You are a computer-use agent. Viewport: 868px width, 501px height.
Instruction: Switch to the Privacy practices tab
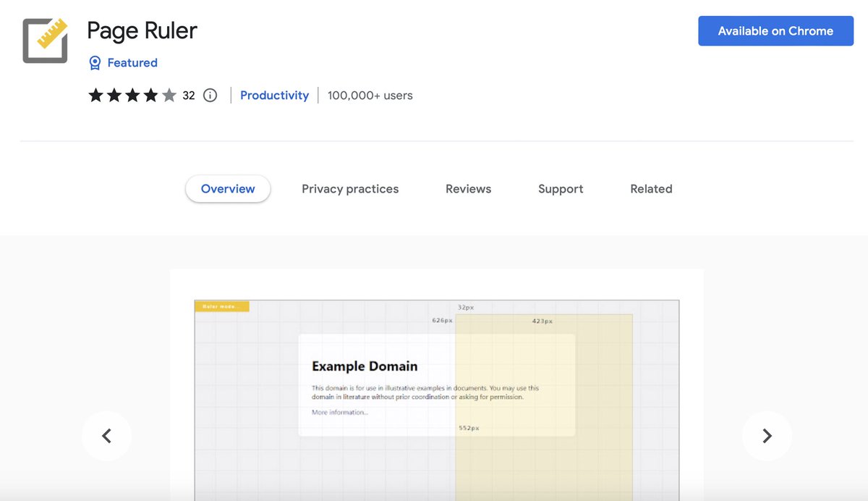(350, 188)
